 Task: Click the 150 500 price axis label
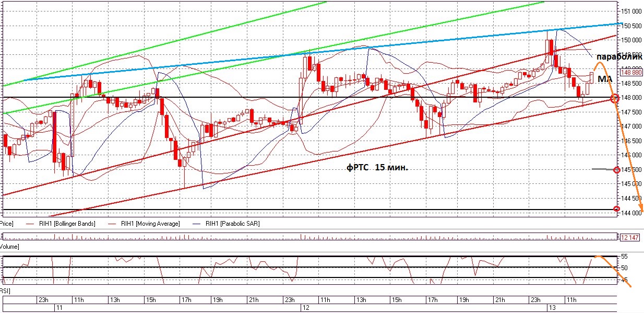631,26
